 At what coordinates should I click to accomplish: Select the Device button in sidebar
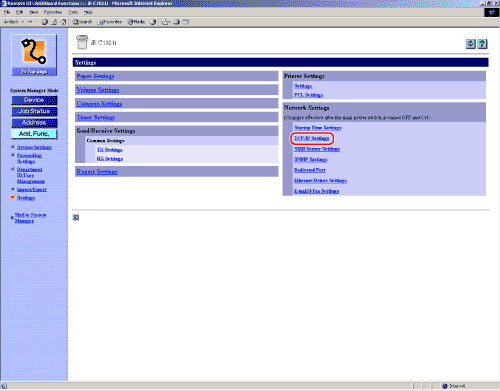click(x=34, y=100)
